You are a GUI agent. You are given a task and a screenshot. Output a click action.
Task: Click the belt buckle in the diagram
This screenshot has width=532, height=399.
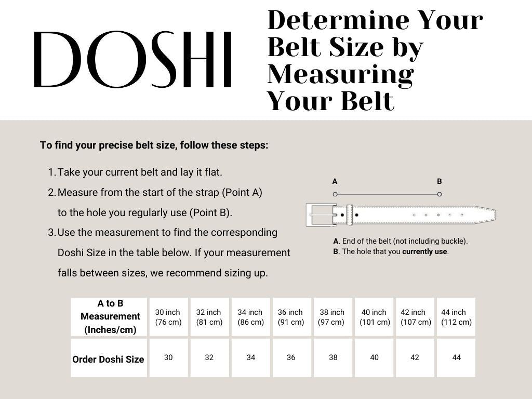tap(320, 214)
